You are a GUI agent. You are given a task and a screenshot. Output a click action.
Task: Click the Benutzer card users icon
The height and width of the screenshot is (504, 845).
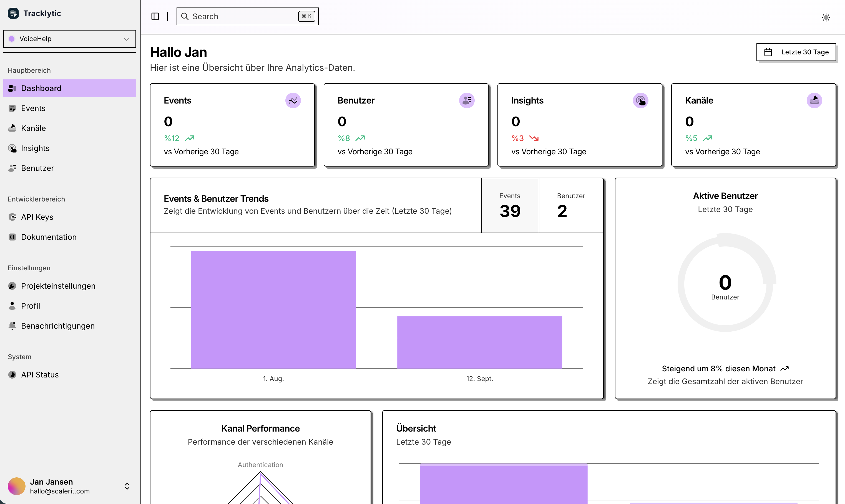tap(466, 100)
